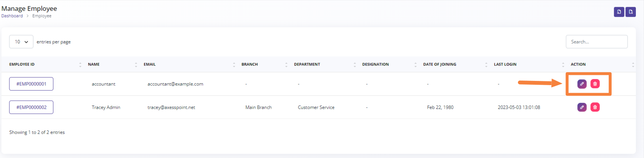Sort table by Email column

pyautogui.click(x=150, y=64)
